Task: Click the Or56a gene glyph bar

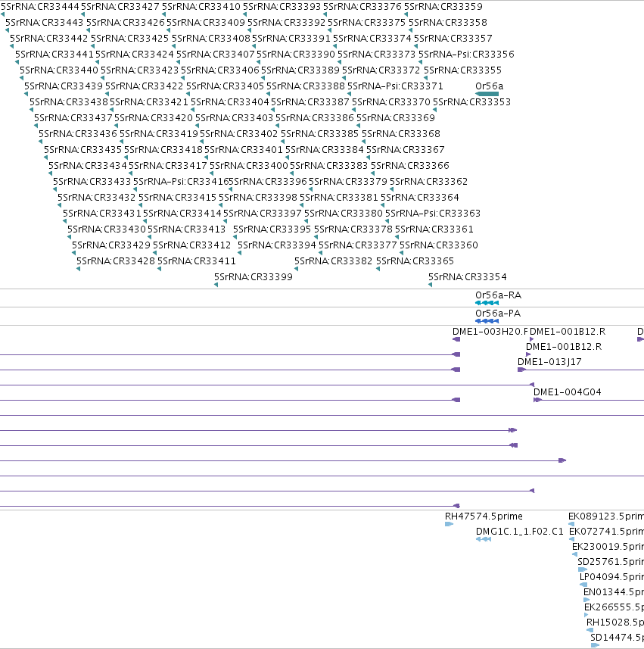Action: [x=487, y=94]
